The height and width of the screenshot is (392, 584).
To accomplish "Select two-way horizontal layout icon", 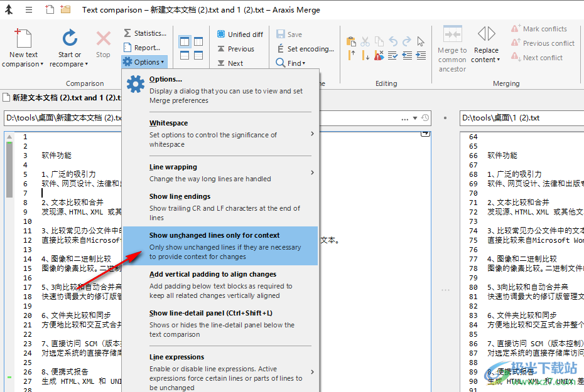I will click(185, 55).
